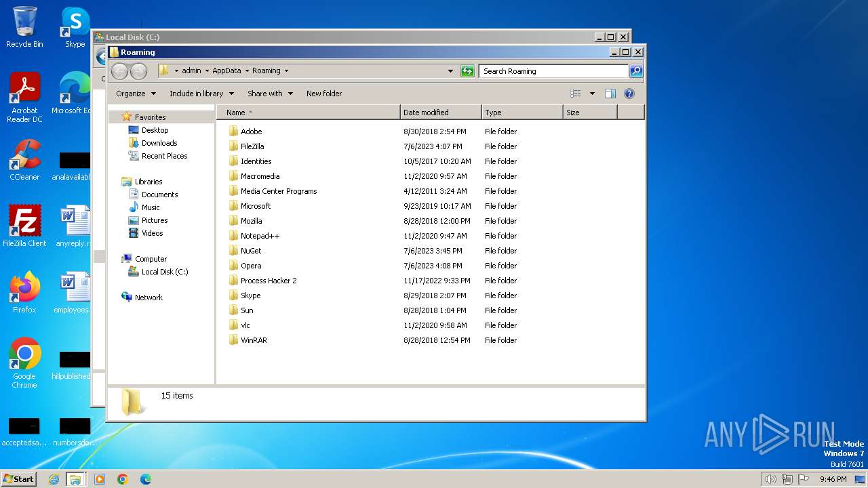This screenshot has width=868, height=488.
Task: Expand the AppData breadcrumb arrow
Action: (247, 70)
